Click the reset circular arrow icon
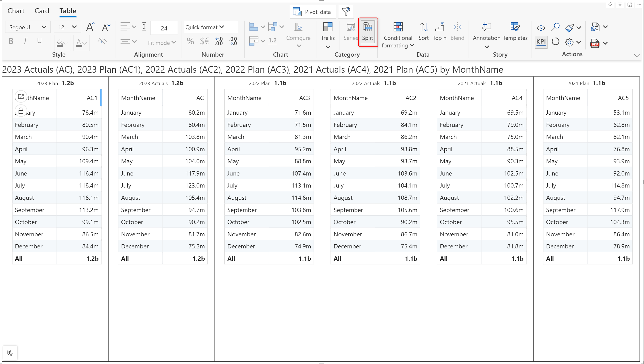Image resolution: width=644 pixels, height=364 pixels. click(x=555, y=42)
